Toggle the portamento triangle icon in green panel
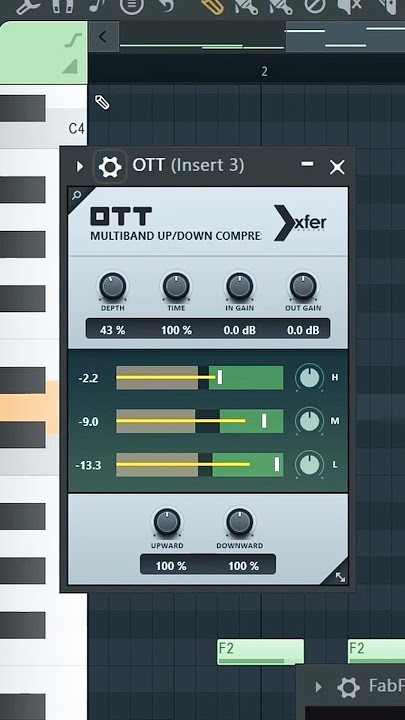405x720 pixels. 70,67
